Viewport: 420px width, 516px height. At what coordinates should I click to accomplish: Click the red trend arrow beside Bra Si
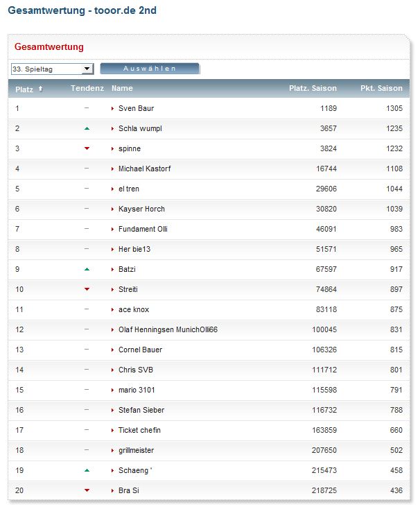coord(87,490)
